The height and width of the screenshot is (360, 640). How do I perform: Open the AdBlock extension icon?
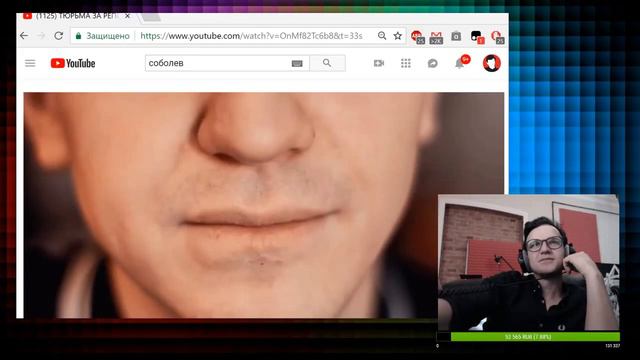point(417,37)
